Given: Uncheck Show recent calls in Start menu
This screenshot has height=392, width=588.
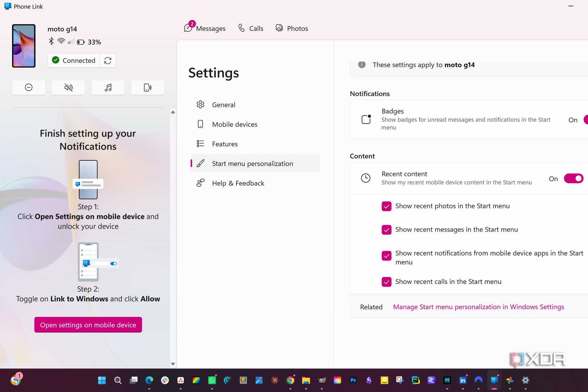Looking at the screenshot, I should [386, 282].
